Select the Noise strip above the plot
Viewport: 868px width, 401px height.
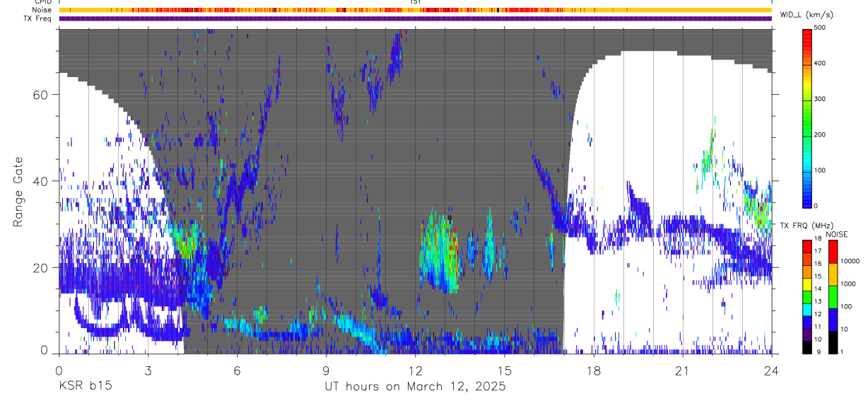[x=415, y=10]
